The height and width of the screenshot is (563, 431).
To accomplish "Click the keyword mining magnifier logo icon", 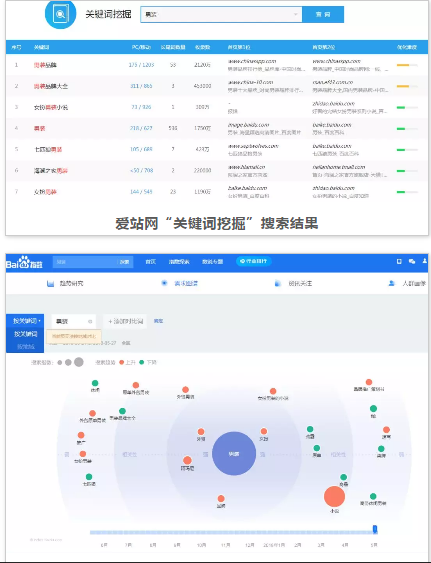I will point(60,14).
